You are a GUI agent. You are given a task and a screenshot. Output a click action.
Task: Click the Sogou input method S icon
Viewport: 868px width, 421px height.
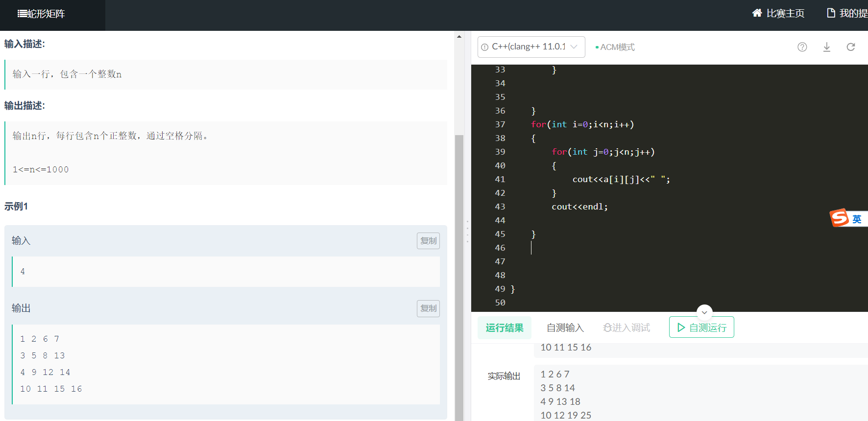pyautogui.click(x=839, y=218)
